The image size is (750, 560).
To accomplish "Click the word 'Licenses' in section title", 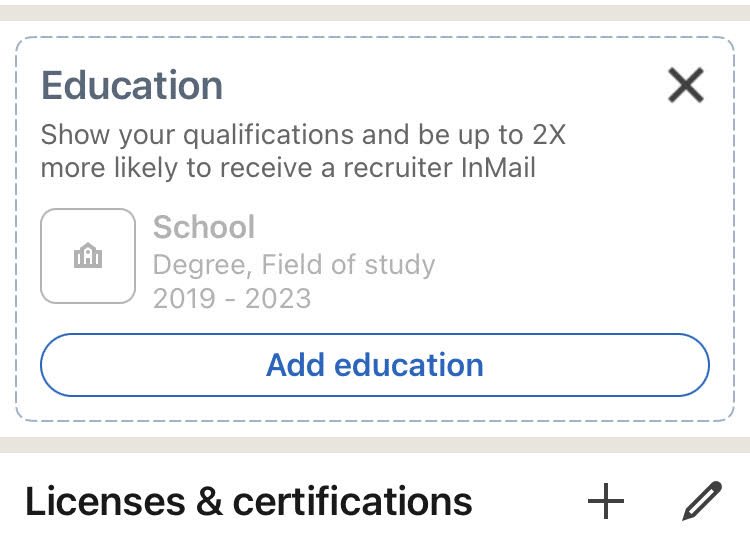I will pos(105,501).
